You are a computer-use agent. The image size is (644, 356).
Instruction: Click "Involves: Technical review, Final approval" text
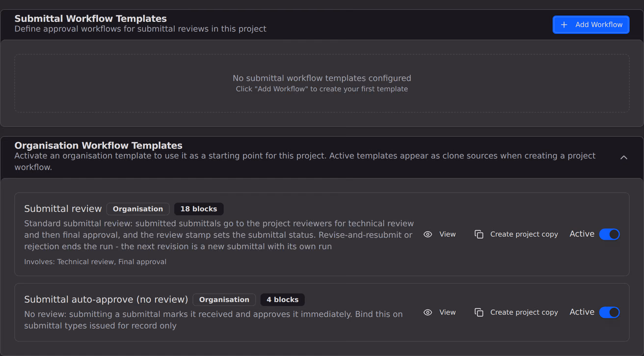pos(95,262)
